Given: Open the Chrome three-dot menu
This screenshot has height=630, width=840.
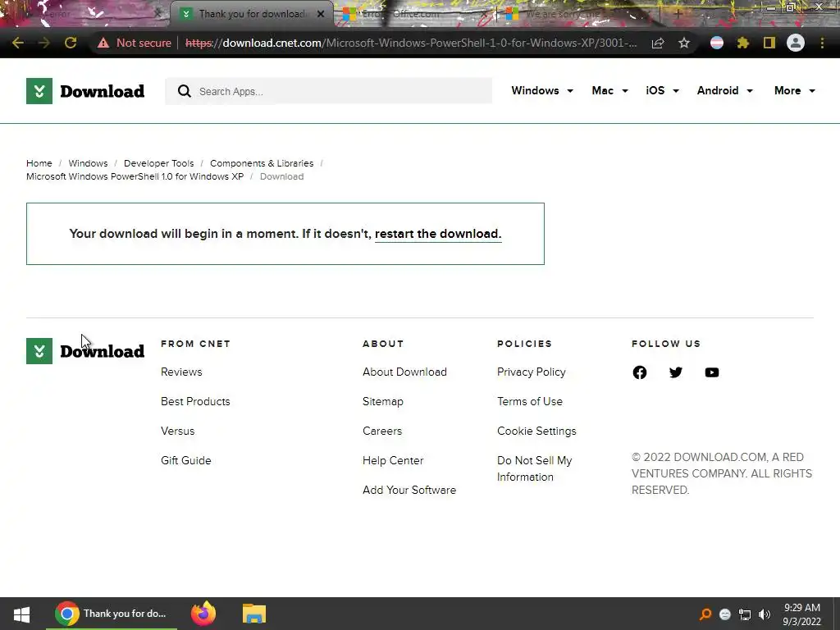Looking at the screenshot, I should coord(822,43).
